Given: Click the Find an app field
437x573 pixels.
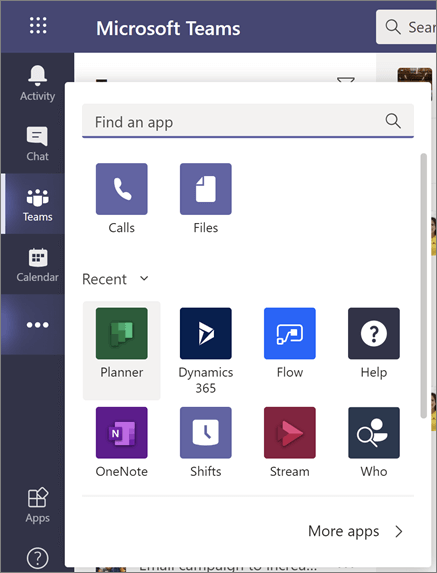Looking at the screenshot, I should pyautogui.click(x=248, y=121).
